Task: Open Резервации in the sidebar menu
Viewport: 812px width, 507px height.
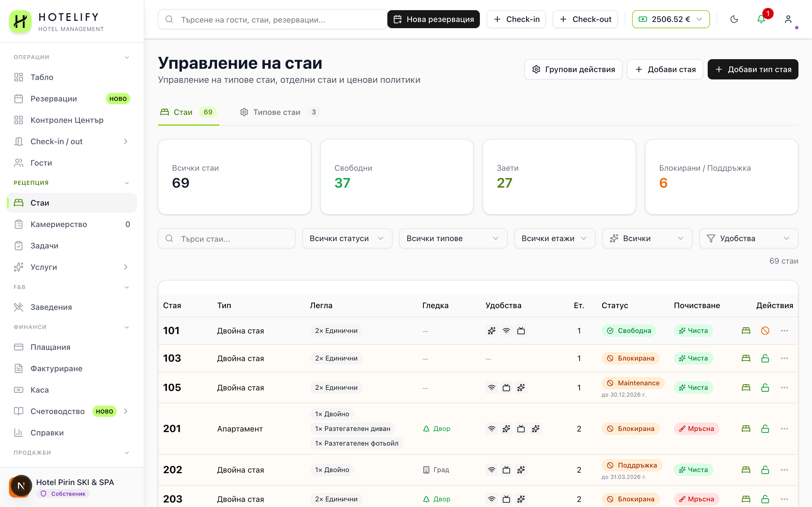Action: click(54, 99)
